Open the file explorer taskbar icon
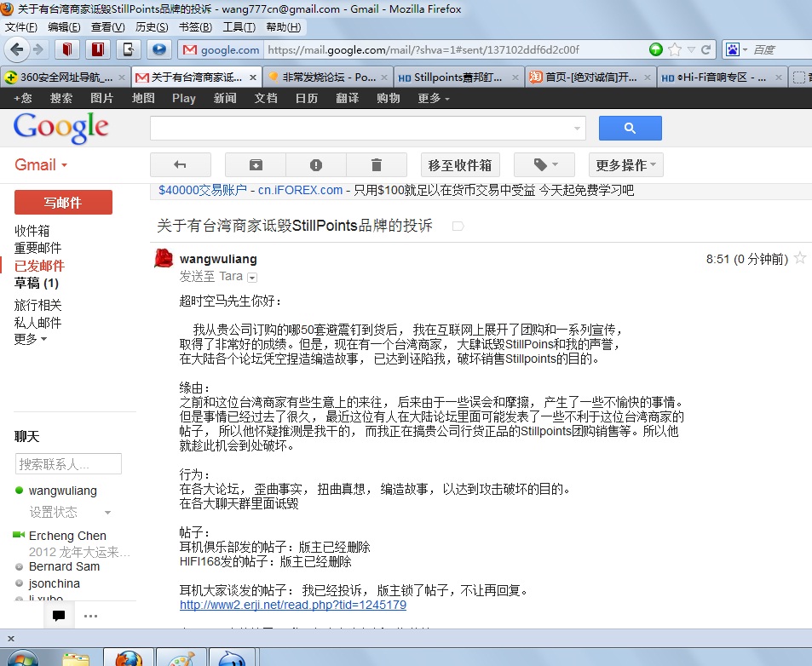 (x=76, y=658)
